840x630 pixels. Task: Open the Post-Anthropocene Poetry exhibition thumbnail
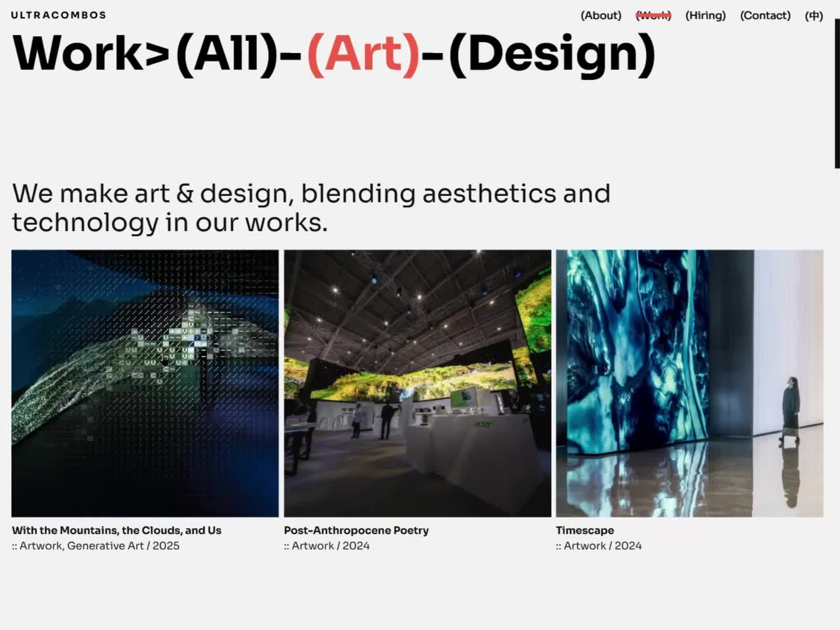(417, 383)
